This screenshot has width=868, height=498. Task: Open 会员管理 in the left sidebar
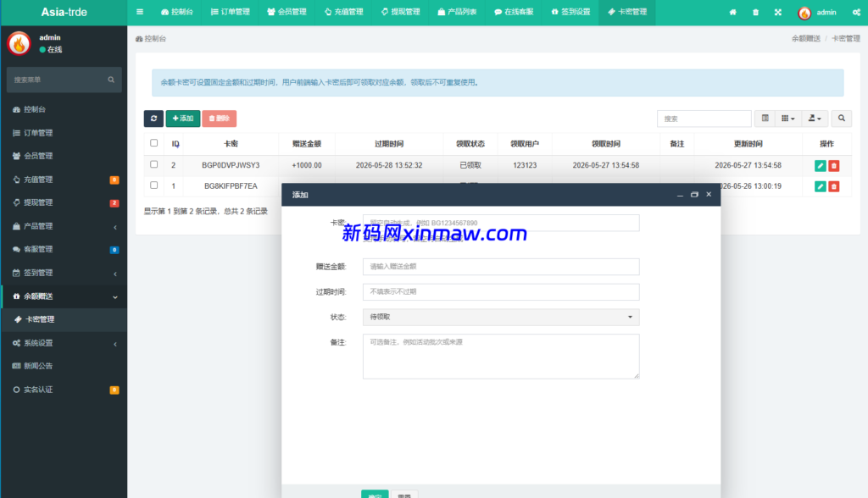[64, 156]
